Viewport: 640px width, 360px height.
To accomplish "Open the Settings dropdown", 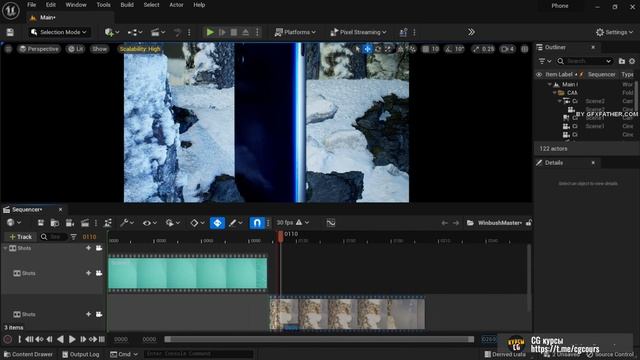I will click(x=614, y=32).
